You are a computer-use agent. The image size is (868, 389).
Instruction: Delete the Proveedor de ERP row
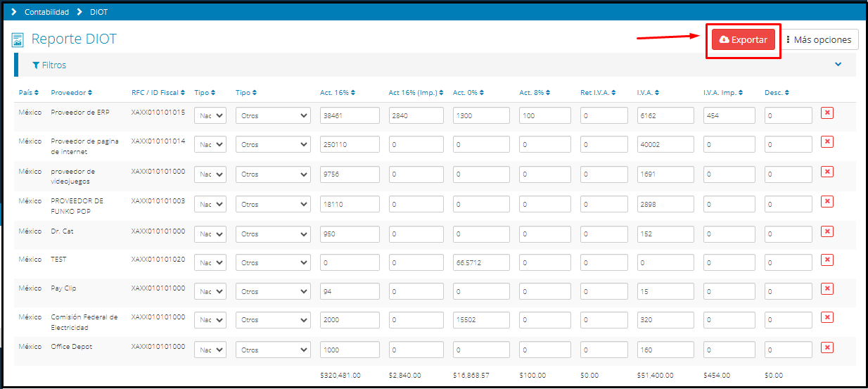(827, 113)
